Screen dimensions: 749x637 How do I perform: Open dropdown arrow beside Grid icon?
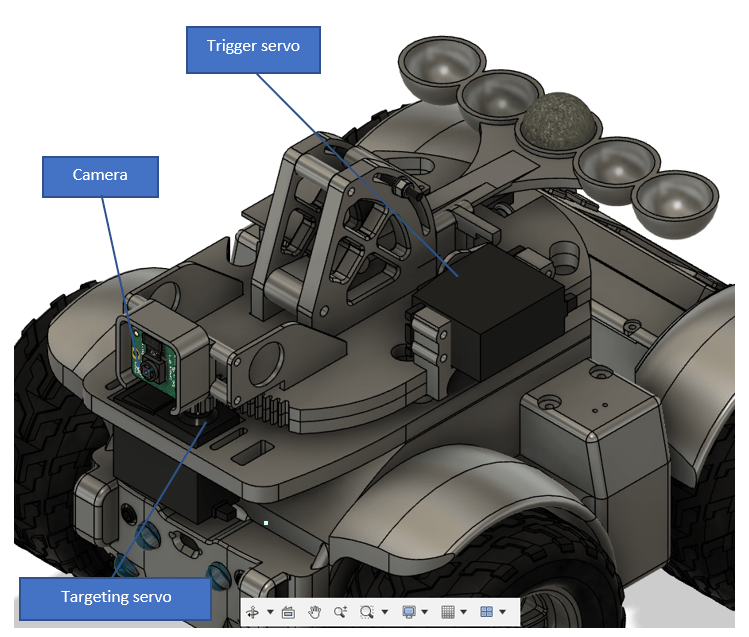464,613
